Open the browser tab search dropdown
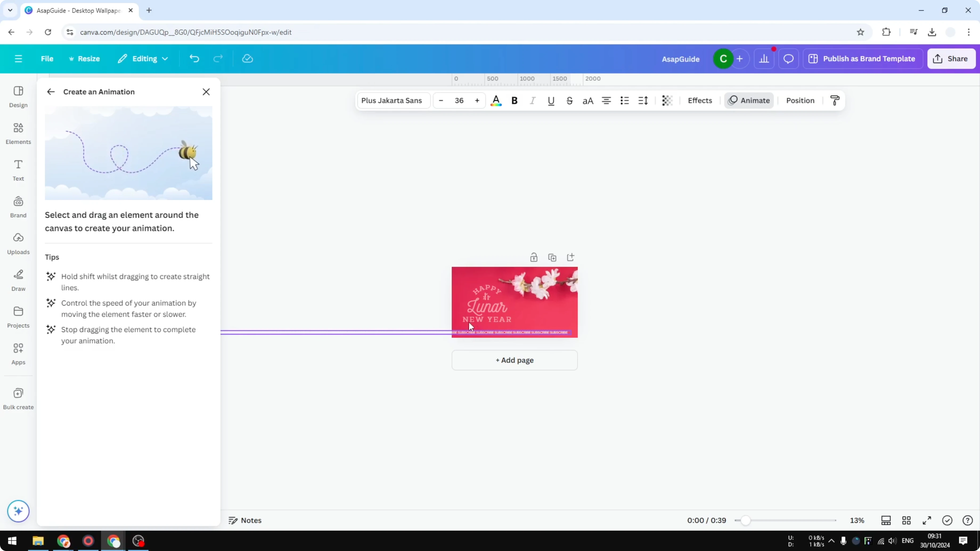Viewport: 980px width, 551px height. [x=10, y=10]
